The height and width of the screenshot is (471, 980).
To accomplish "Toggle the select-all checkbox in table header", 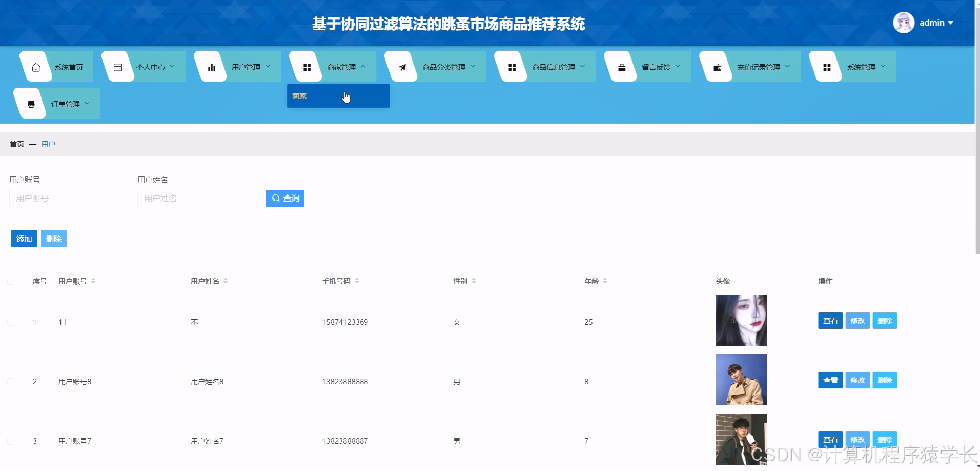I will [11, 281].
